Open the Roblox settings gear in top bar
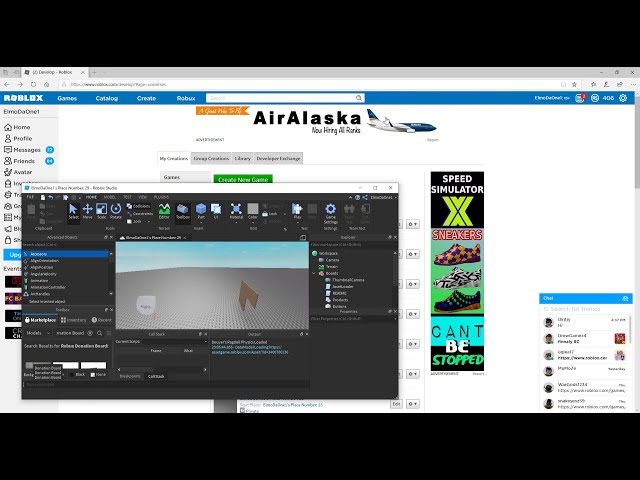This screenshot has width=640, height=480. (x=623, y=98)
